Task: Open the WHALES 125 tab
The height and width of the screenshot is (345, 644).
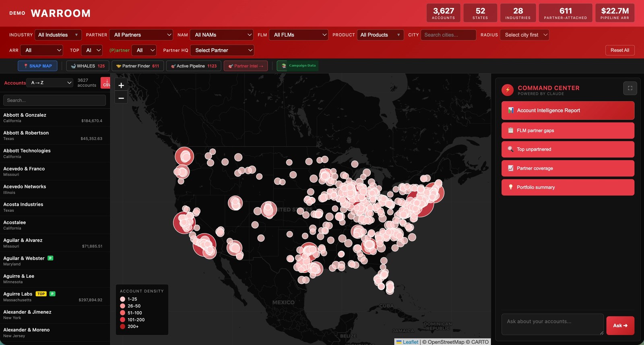Action: point(88,66)
